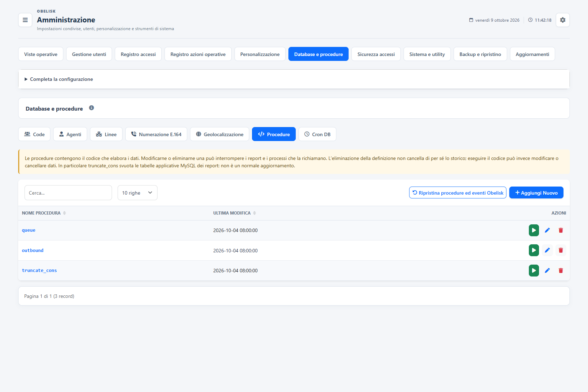Select the Sicurezza accessi tab
The height and width of the screenshot is (392, 588).
tap(376, 54)
